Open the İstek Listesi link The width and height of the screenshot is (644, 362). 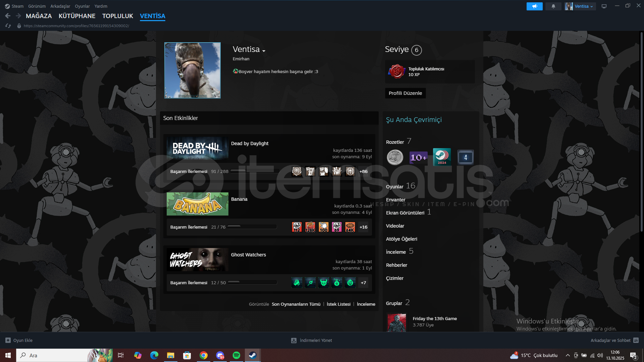[x=338, y=304]
